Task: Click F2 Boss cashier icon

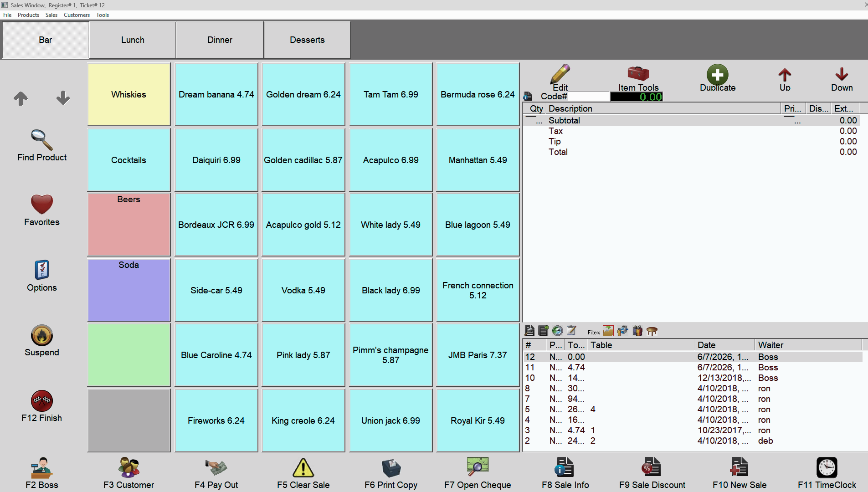Action: pos(42,473)
